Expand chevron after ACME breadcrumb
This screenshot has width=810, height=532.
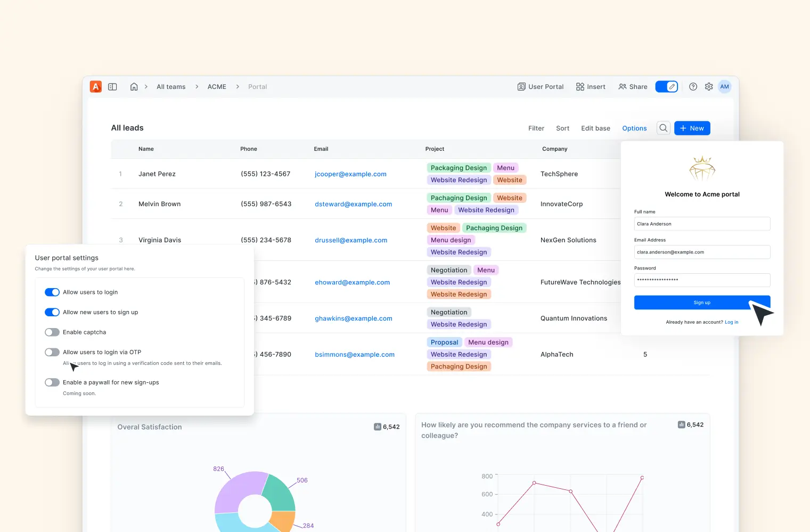[238, 87]
